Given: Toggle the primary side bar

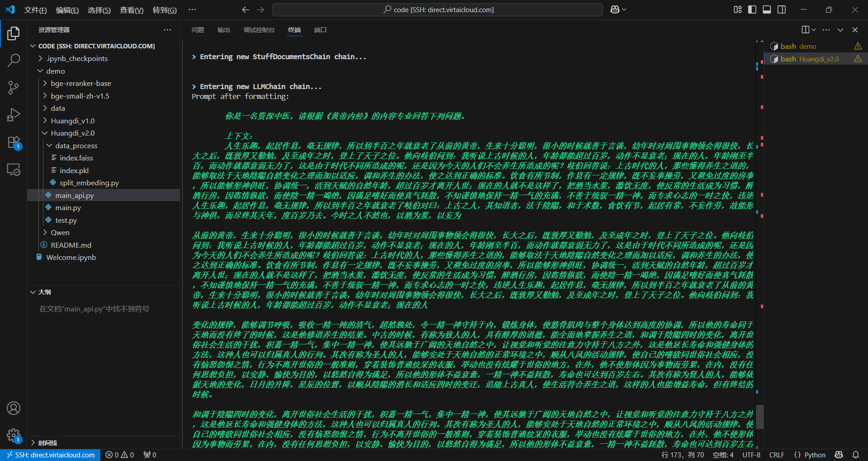Looking at the screenshot, I should pos(752,9).
